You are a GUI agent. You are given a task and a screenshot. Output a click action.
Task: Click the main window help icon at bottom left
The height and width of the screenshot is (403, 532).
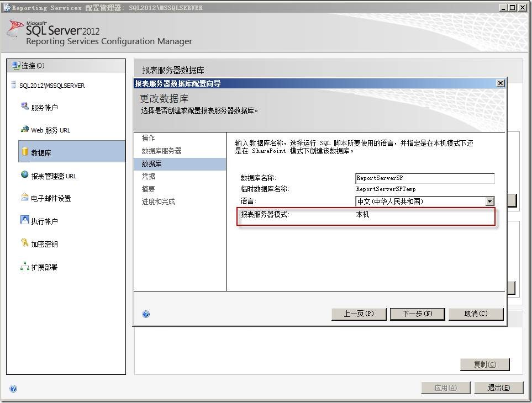coord(14,389)
